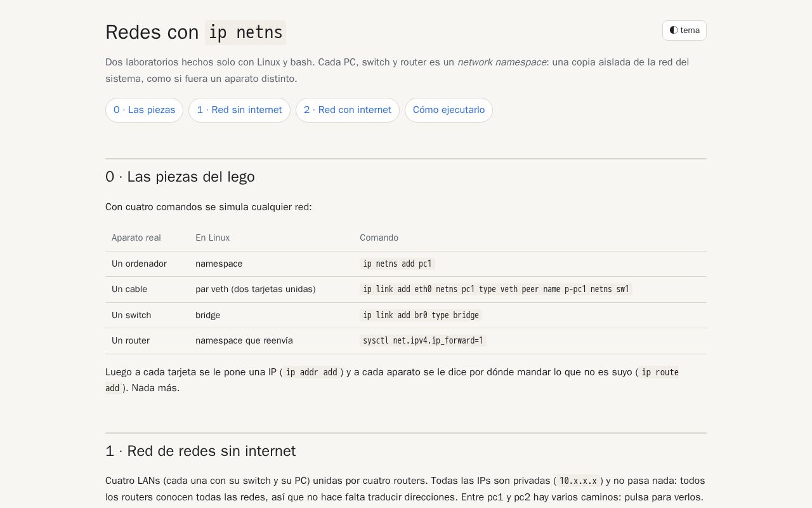The height and width of the screenshot is (508, 812).
Task: Click the "Comando" column header
Action: pyautogui.click(x=379, y=237)
